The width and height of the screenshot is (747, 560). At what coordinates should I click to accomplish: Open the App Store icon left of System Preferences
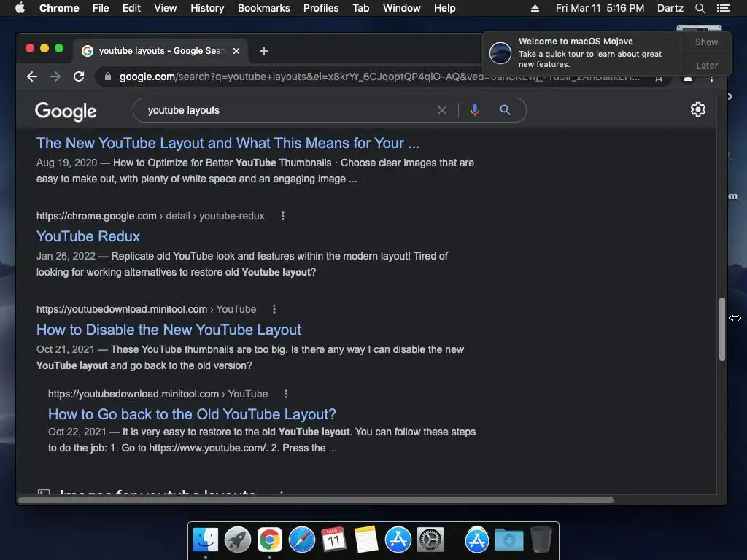coord(398,540)
